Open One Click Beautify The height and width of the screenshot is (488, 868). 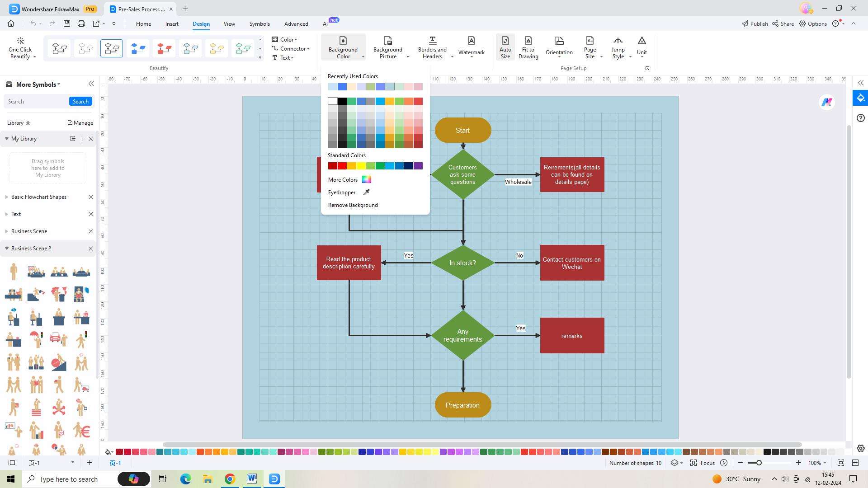(x=20, y=48)
